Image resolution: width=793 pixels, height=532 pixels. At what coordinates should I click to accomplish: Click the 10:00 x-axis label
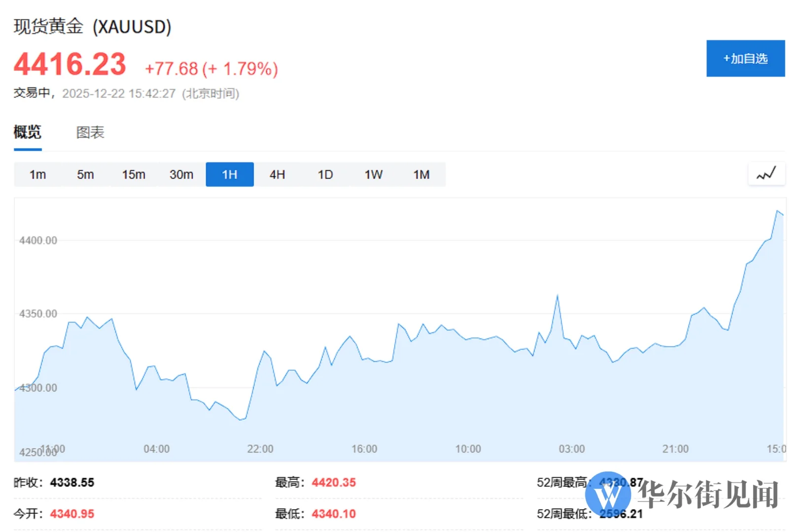pos(468,449)
